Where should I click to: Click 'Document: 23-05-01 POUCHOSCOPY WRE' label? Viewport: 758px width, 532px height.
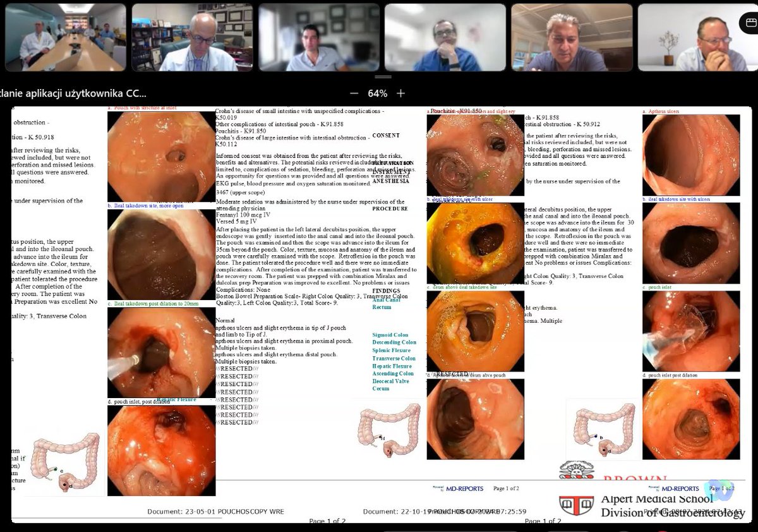(x=215, y=511)
